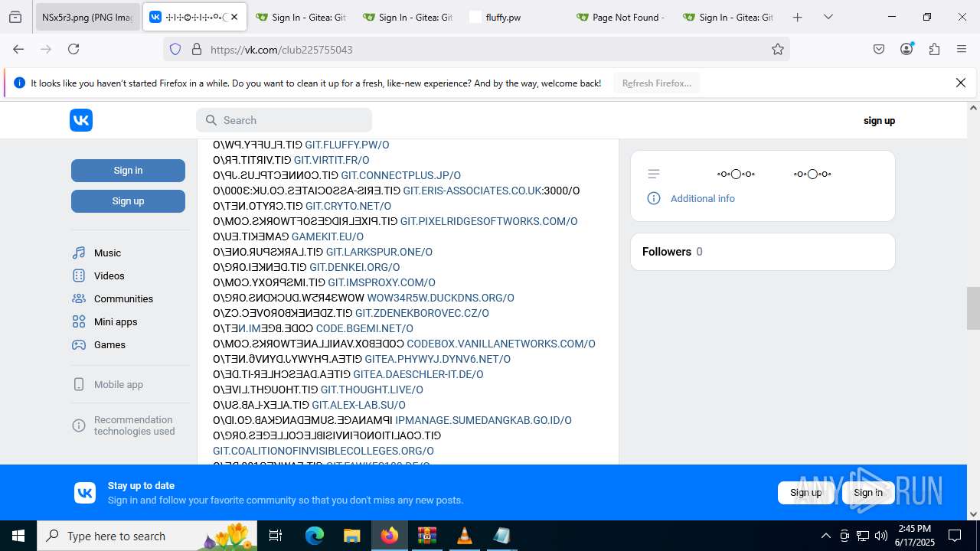Switch to the NSx5r3.png tab
980x551 pixels.
click(87, 17)
